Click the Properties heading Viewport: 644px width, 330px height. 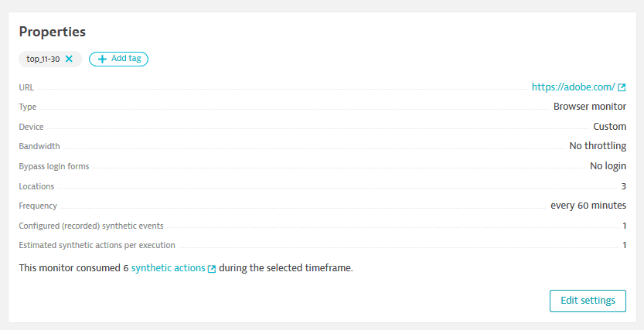[x=52, y=32]
